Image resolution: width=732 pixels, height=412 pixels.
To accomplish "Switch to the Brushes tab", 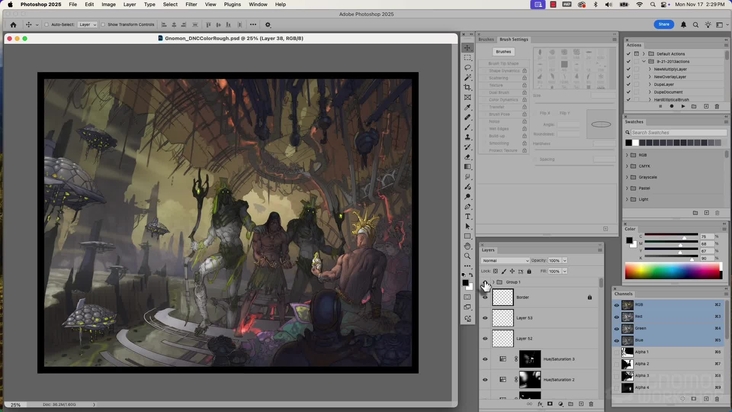I will [486, 39].
